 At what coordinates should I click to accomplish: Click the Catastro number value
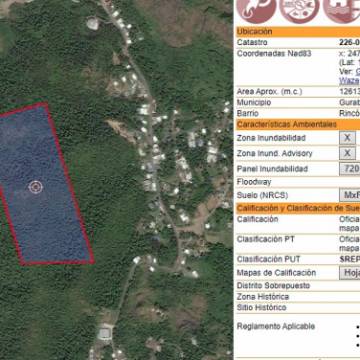[349, 42]
